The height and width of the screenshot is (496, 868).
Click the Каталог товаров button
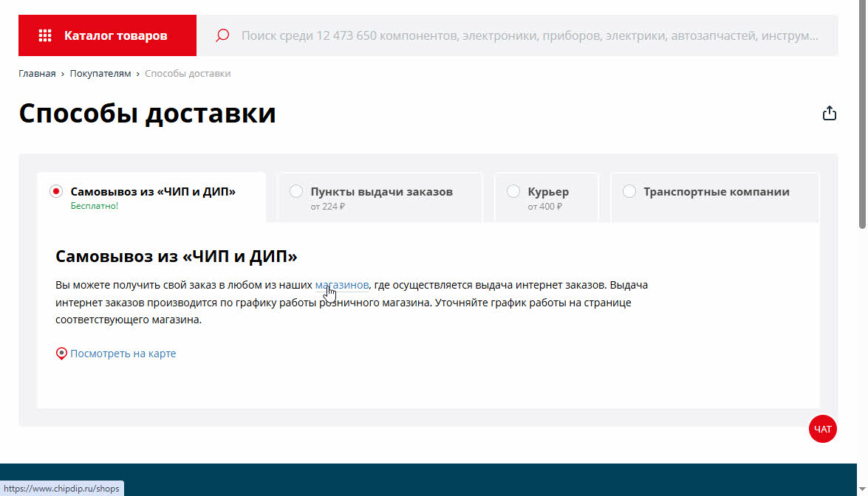click(x=107, y=35)
